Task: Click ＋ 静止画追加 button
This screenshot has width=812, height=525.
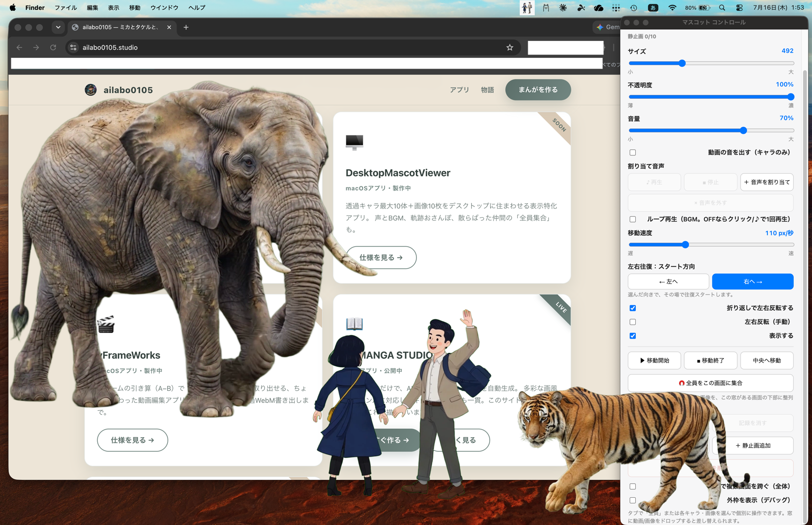Action: [x=753, y=446]
